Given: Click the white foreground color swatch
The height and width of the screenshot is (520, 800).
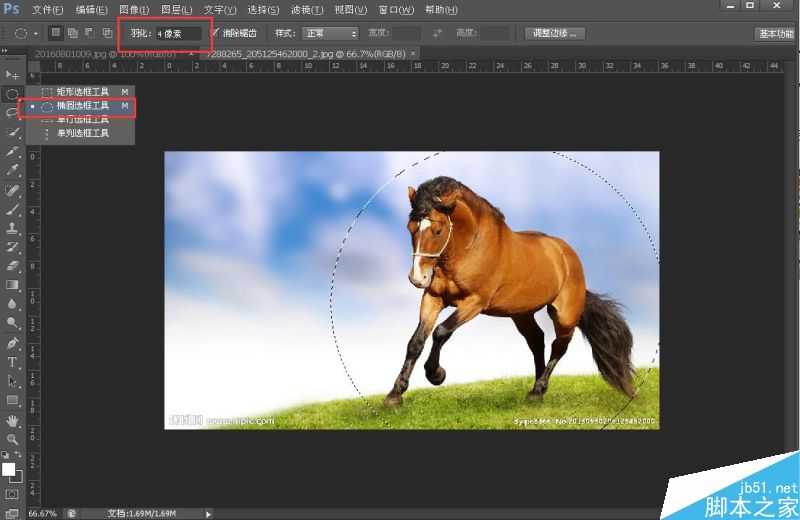Looking at the screenshot, I should pos(8,469).
